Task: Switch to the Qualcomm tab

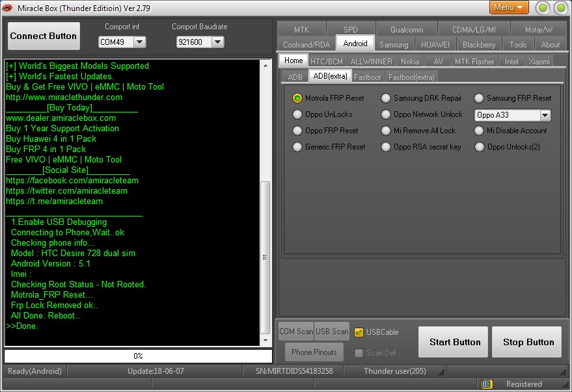Action: [x=407, y=29]
